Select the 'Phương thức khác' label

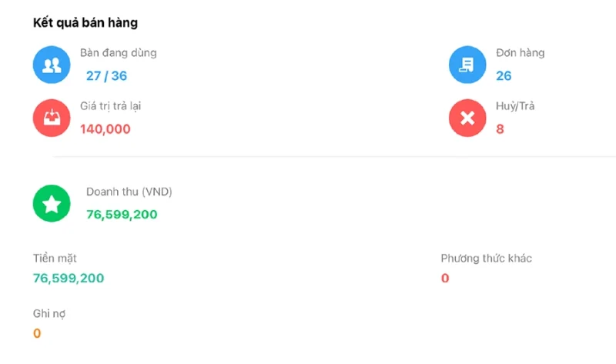(x=486, y=259)
